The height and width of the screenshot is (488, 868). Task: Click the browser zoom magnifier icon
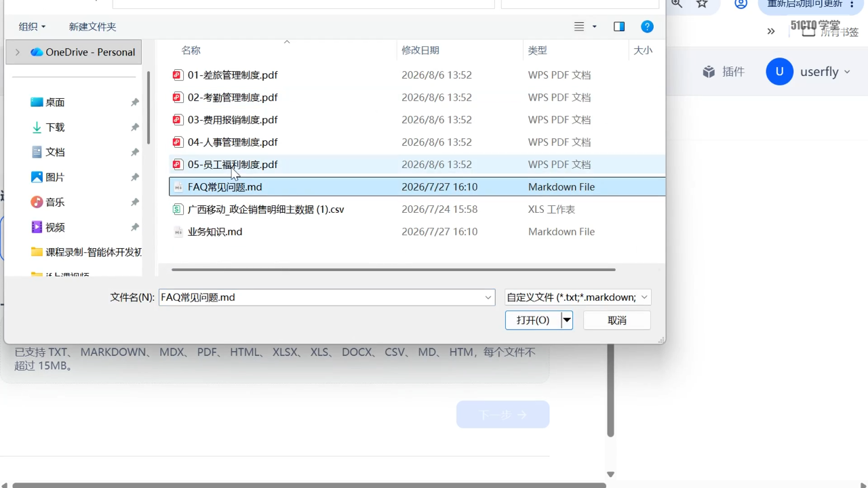[x=676, y=3]
